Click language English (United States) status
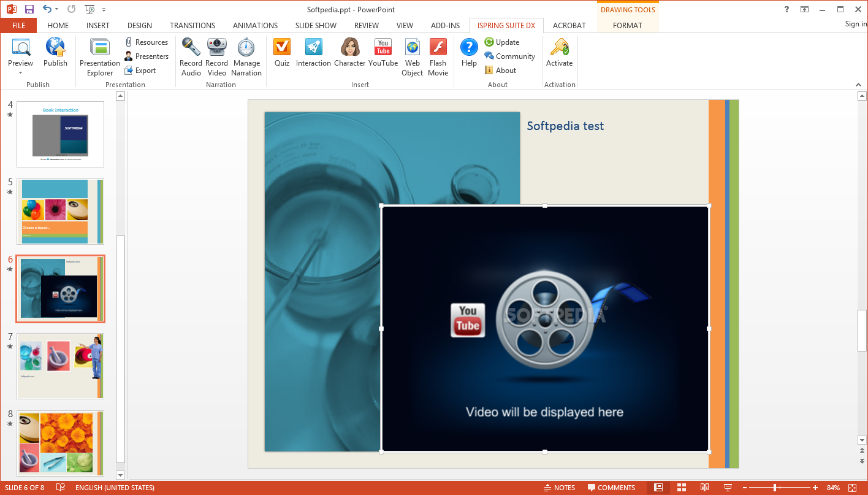 (115, 488)
